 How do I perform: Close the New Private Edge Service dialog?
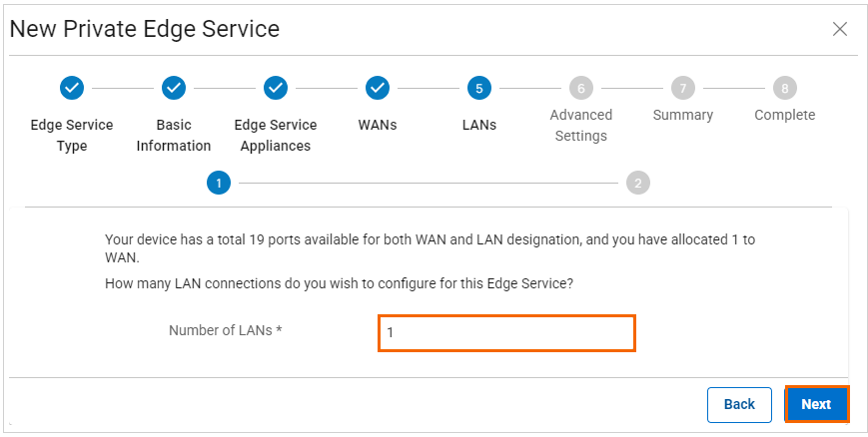pyautogui.click(x=840, y=29)
